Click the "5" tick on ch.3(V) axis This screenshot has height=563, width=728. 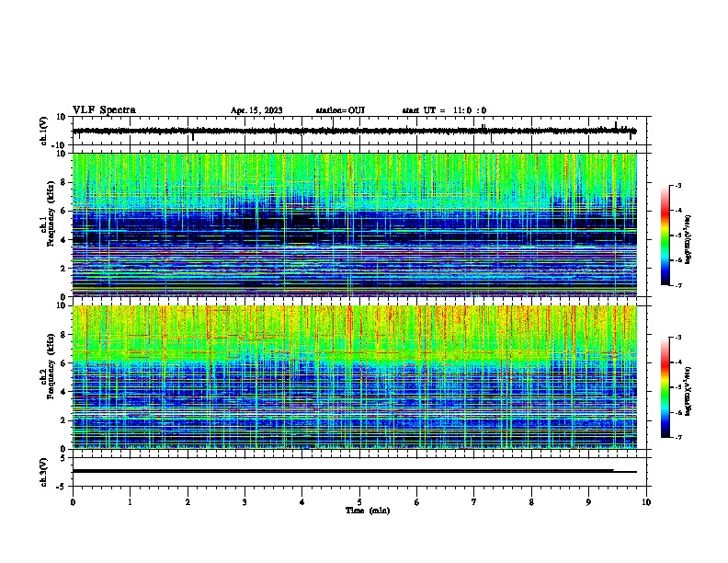(64, 458)
